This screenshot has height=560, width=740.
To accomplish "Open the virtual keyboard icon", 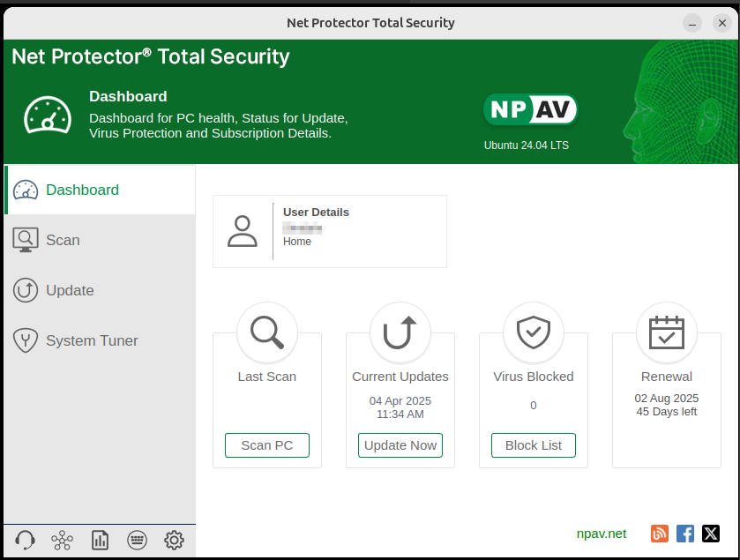I will (137, 540).
